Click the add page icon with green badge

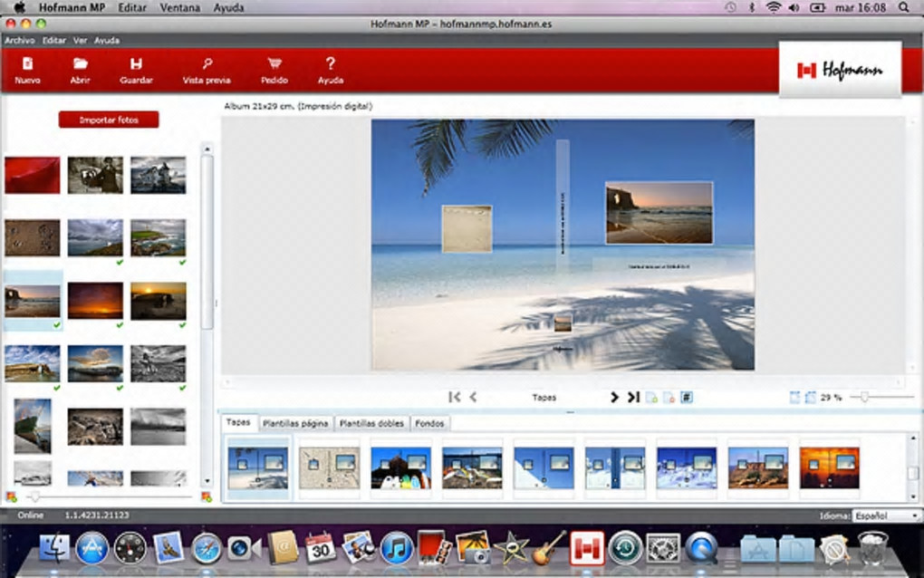coord(651,398)
